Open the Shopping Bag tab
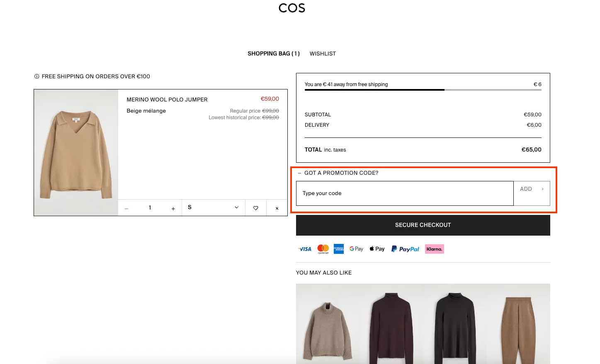 [x=273, y=53]
